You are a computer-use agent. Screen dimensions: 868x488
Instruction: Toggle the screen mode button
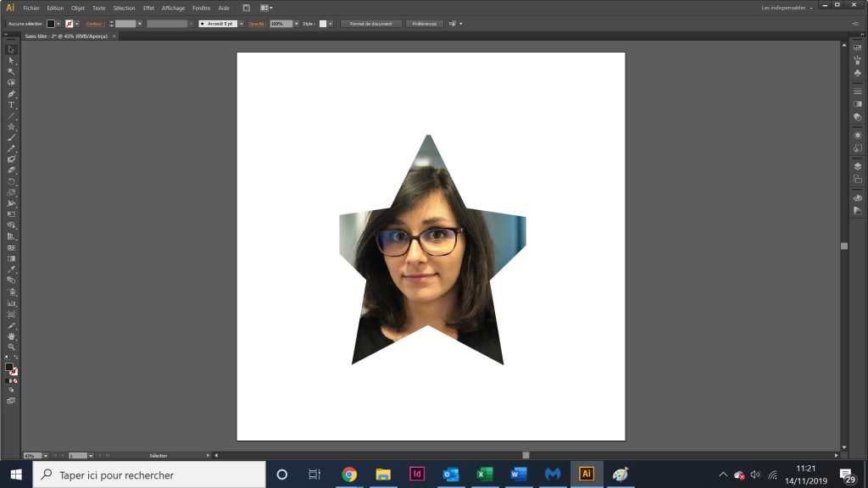pyautogui.click(x=11, y=401)
